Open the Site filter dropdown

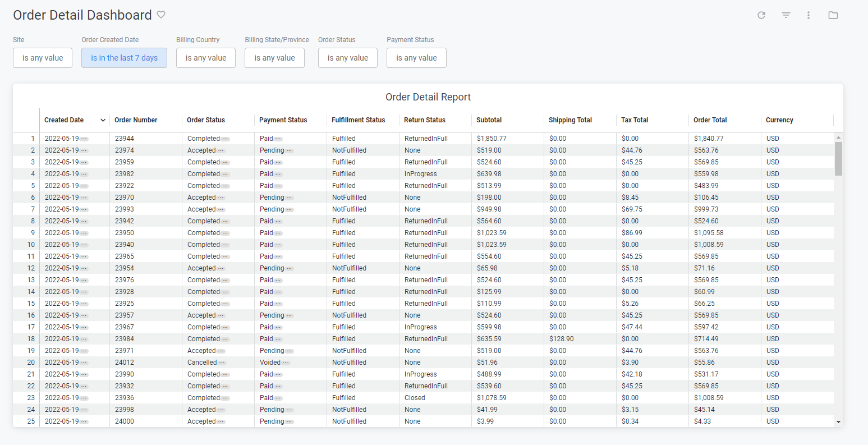click(43, 57)
